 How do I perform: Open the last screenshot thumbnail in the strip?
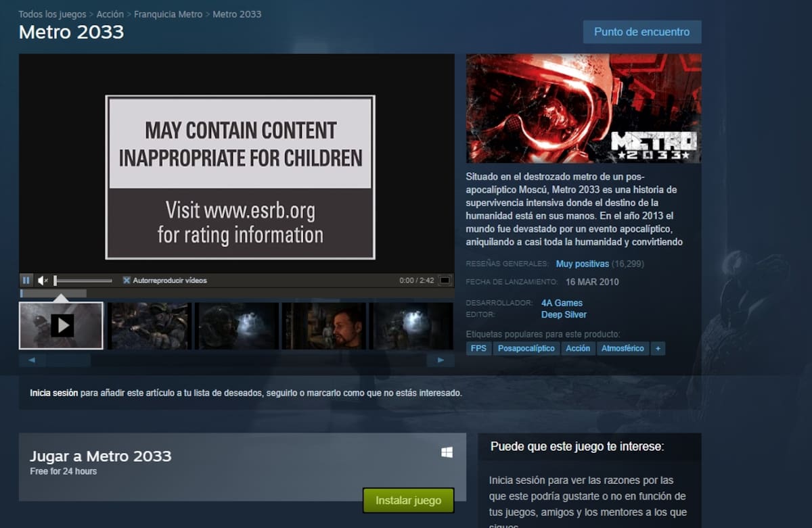pos(411,326)
